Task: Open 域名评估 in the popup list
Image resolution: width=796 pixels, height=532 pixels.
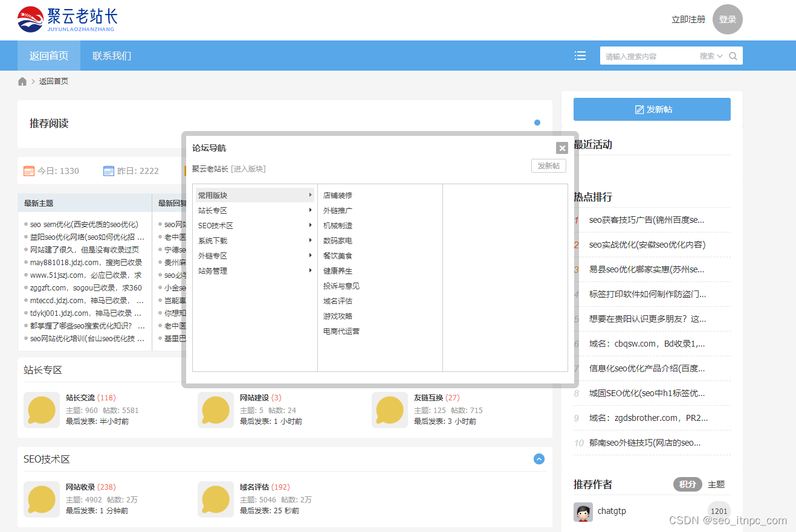Action: [x=338, y=301]
